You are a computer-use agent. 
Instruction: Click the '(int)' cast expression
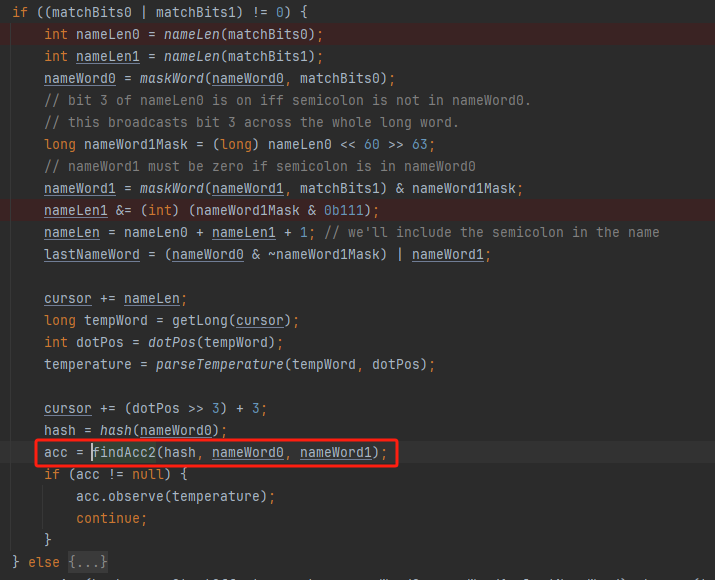pyautogui.click(x=160, y=210)
